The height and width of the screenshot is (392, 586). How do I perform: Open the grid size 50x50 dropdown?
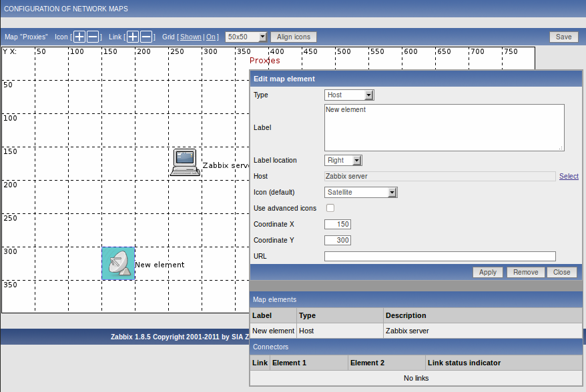[246, 37]
